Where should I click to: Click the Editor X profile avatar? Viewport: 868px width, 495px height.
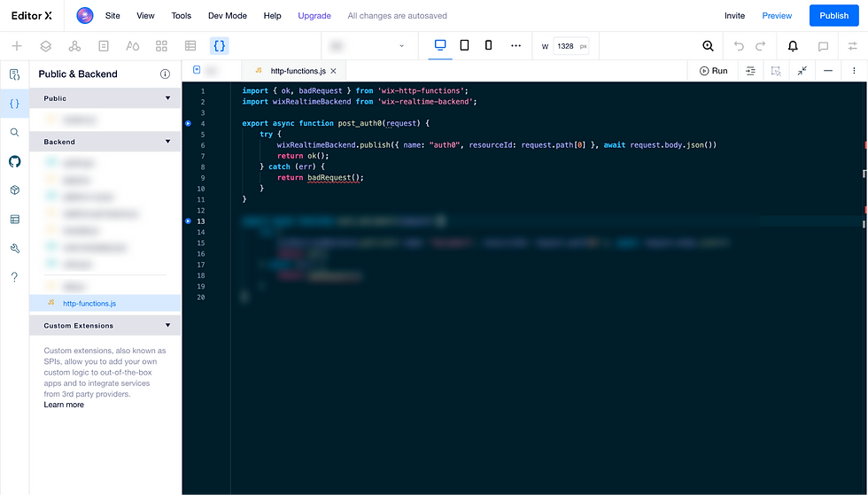coord(85,16)
